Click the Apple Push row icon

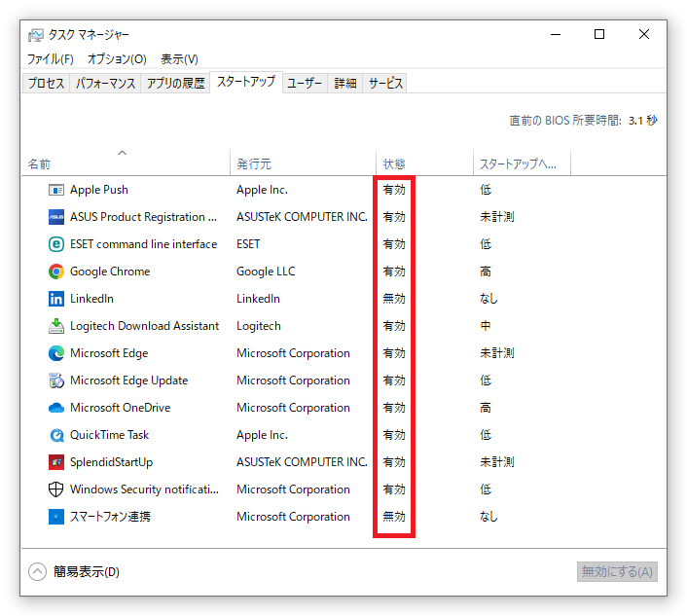click(56, 190)
